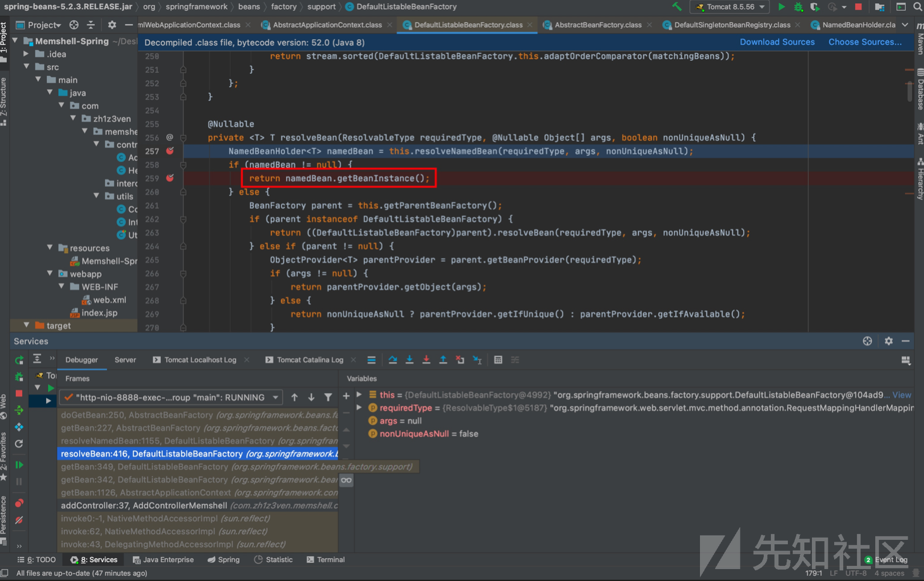Locate the opened file in Project tree

click(x=74, y=25)
